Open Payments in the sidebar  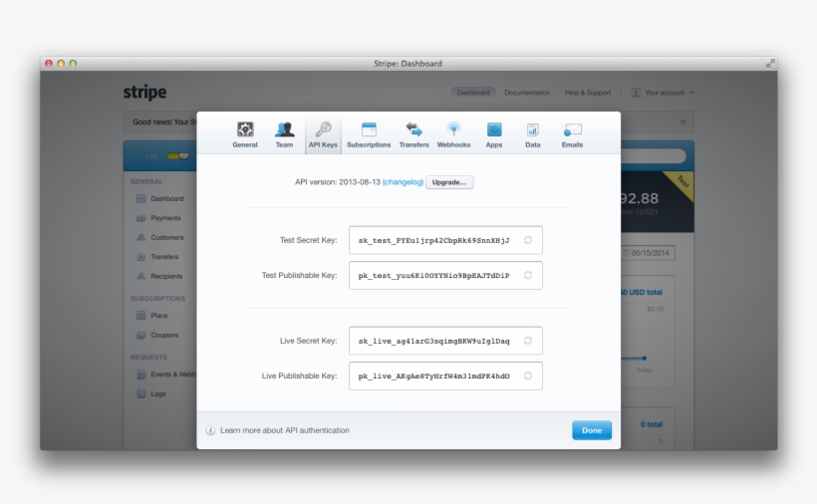pos(158,218)
